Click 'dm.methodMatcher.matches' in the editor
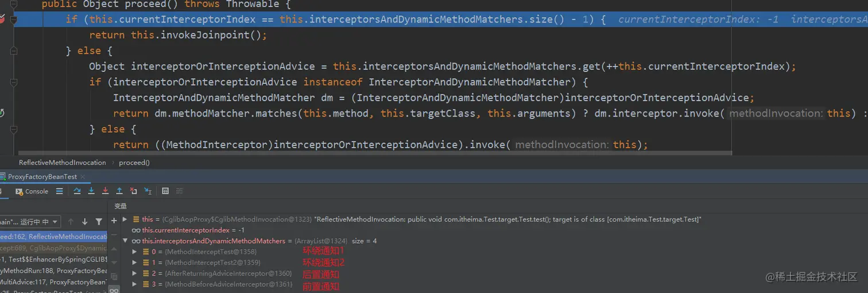Image resolution: width=868 pixels, height=293 pixels. (x=226, y=113)
